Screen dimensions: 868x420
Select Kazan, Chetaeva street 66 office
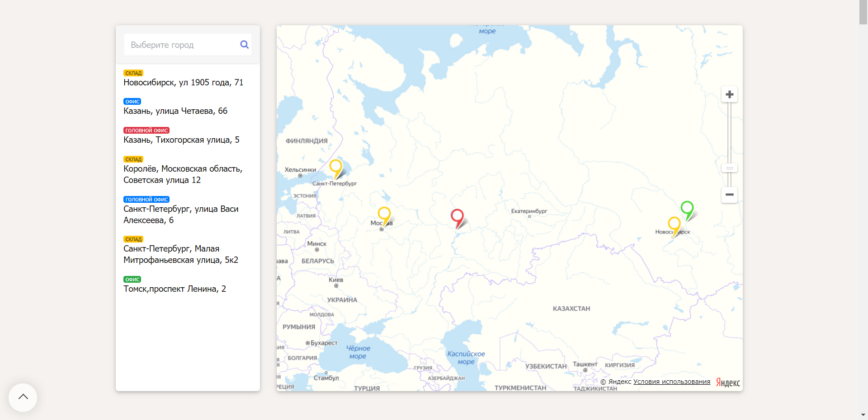coord(175,111)
